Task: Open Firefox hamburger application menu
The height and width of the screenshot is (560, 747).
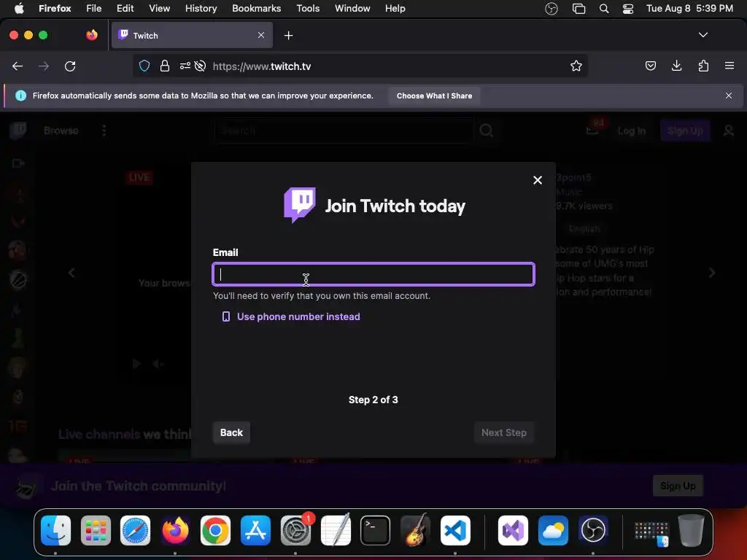Action: pyautogui.click(x=729, y=66)
